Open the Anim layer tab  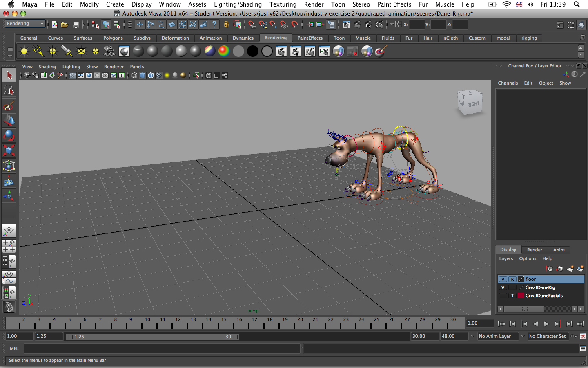(x=559, y=250)
